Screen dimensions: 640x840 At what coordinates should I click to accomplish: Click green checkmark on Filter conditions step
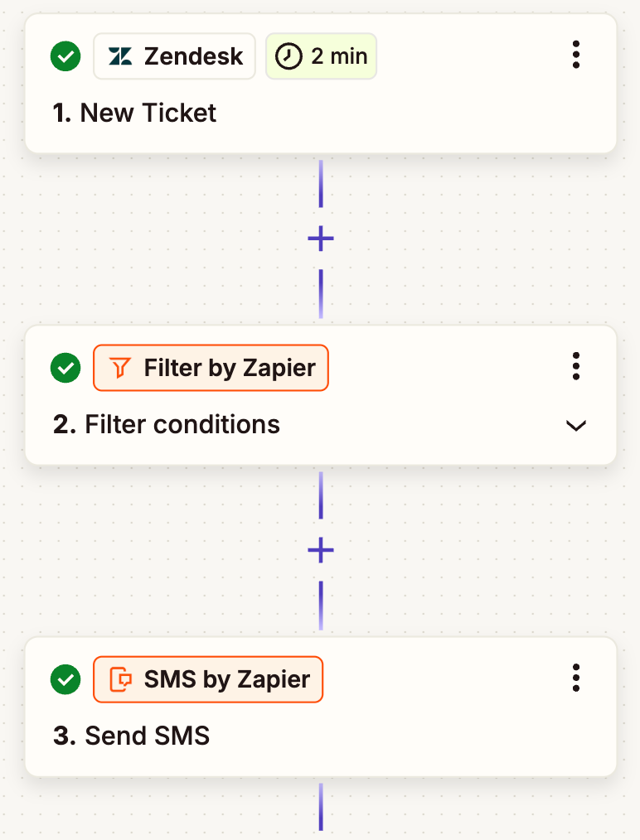pos(65,368)
